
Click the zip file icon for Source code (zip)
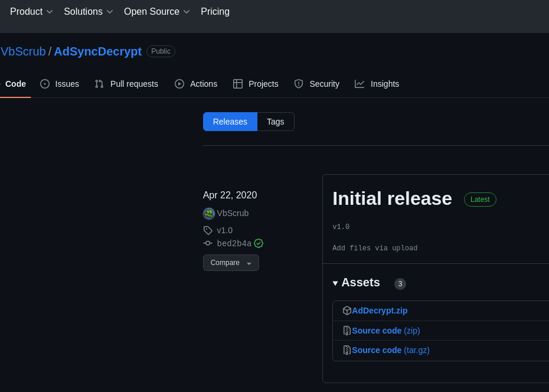coord(347,331)
